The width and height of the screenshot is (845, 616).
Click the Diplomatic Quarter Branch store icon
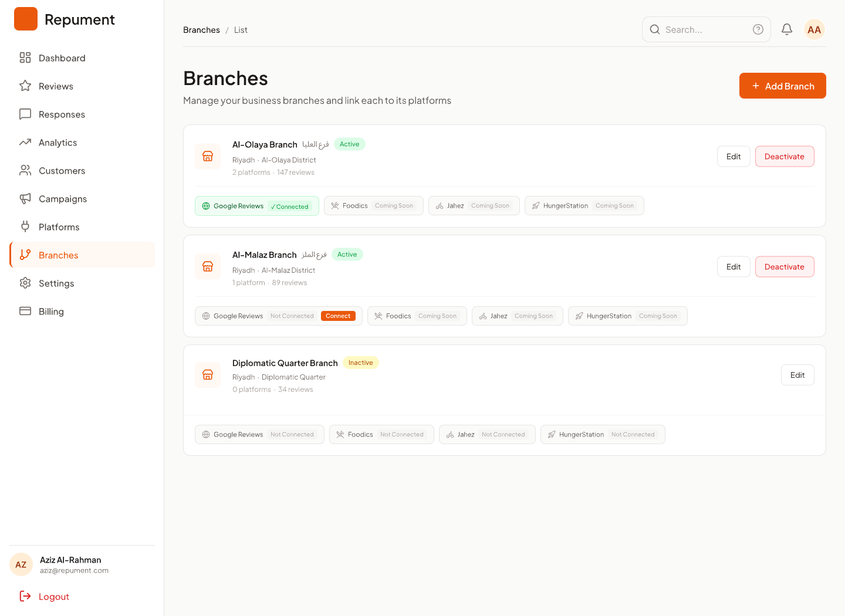[x=208, y=374]
